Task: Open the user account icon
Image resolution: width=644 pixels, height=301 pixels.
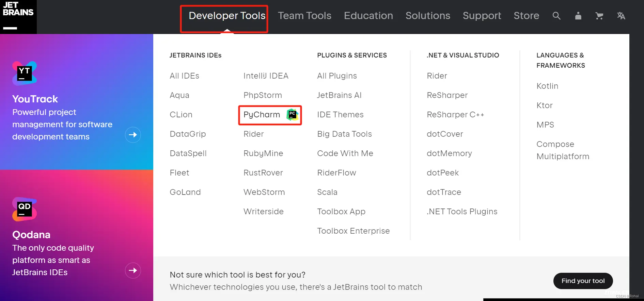Action: click(578, 16)
